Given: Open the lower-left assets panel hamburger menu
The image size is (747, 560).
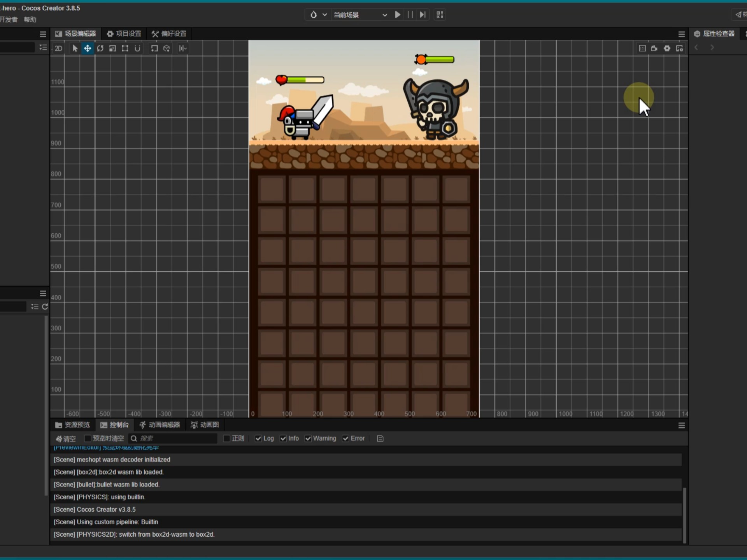Looking at the screenshot, I should click(43, 293).
